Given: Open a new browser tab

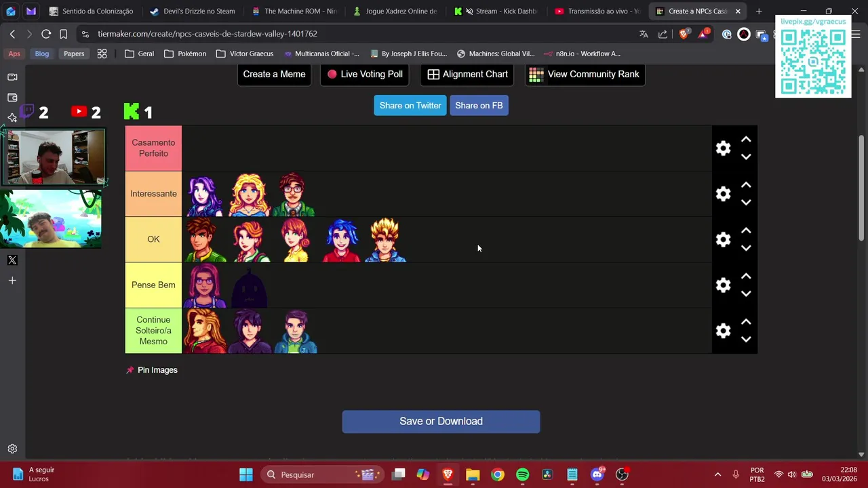Looking at the screenshot, I should coord(759,11).
